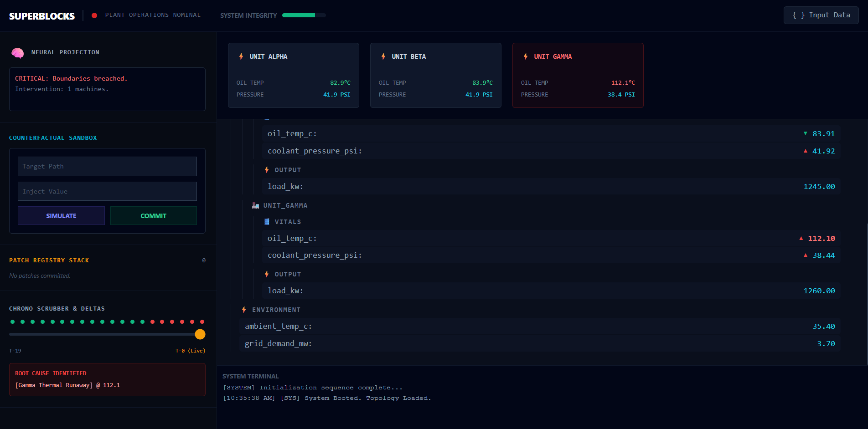Click the COUNTERFACTUAL SANDBOX heading
868x429 pixels.
click(53, 138)
